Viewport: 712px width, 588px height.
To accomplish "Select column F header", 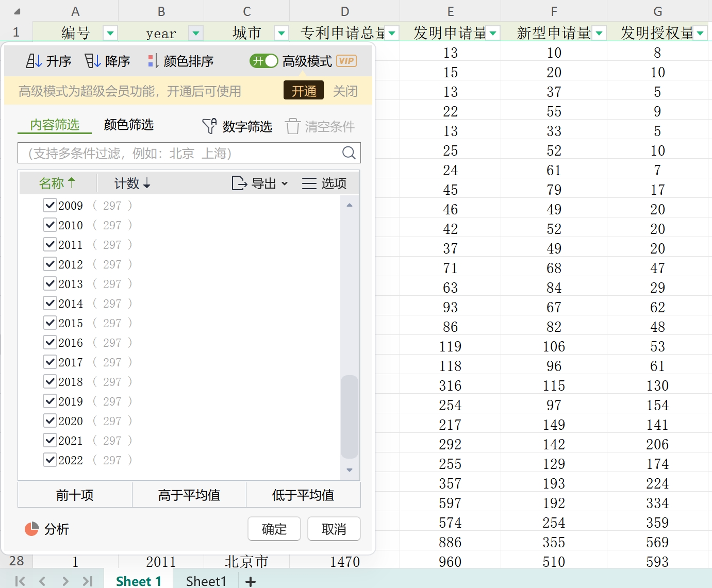I will [x=554, y=11].
